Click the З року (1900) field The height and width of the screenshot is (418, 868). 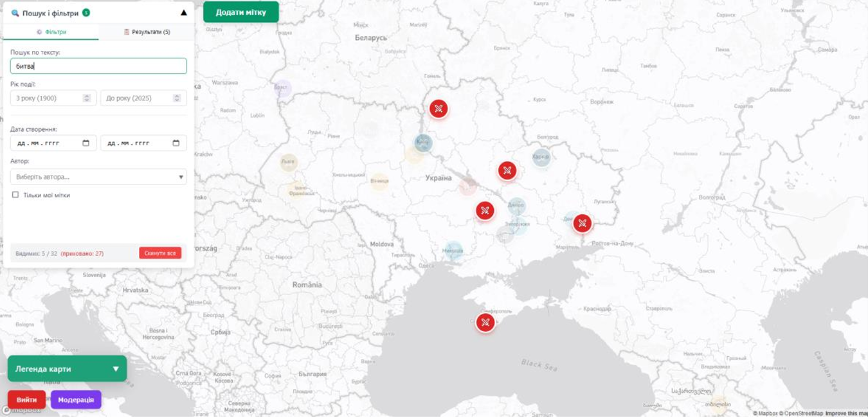click(53, 98)
